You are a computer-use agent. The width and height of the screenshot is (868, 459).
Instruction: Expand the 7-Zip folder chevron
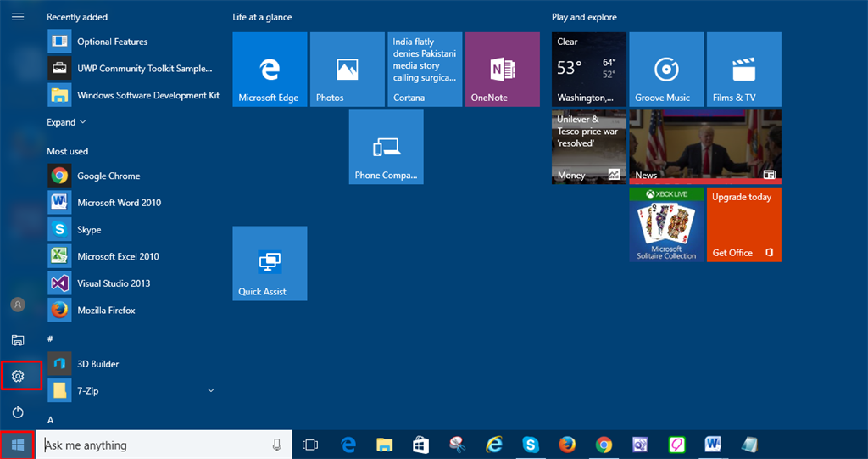(211, 390)
